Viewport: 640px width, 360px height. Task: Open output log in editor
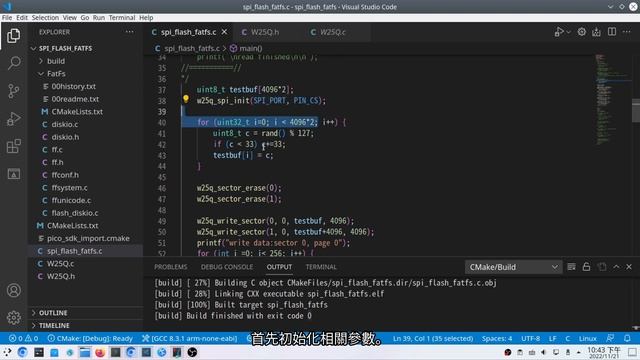(602, 267)
